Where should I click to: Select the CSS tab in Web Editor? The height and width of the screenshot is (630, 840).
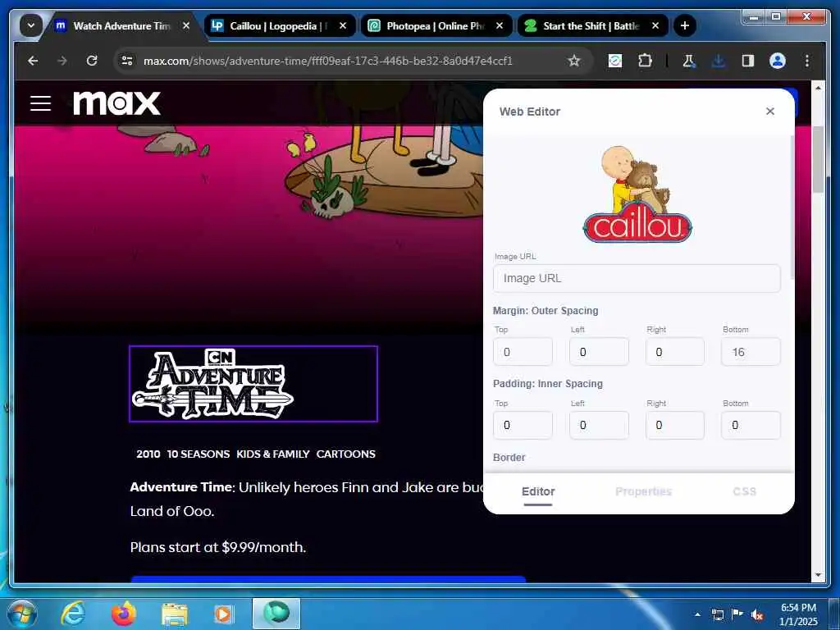tap(744, 491)
